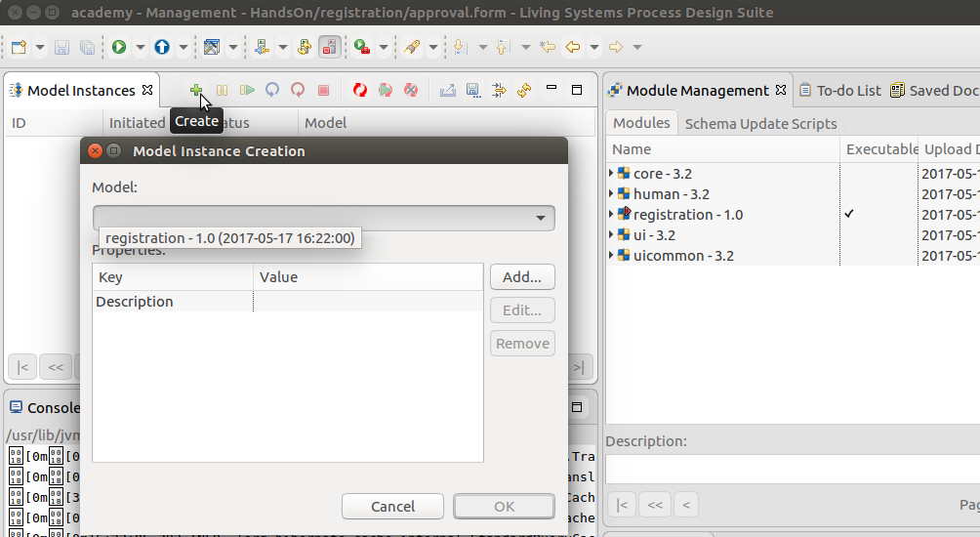Screen dimensions: 980x537
Task: Click the Resume play icon in Model Instances
Action: coord(248,90)
